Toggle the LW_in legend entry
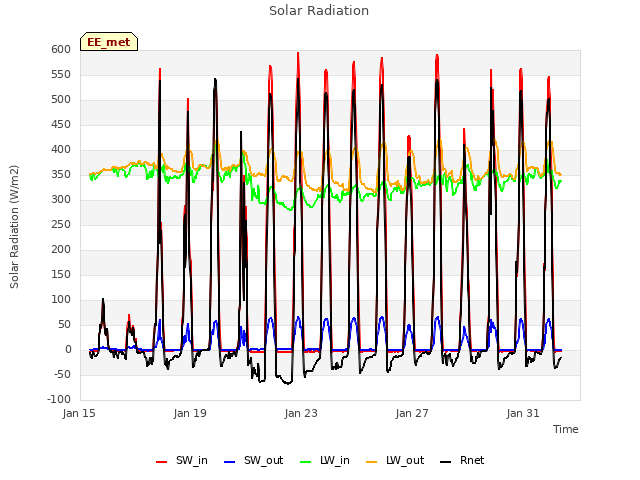This screenshot has width=640, height=480. [324, 460]
